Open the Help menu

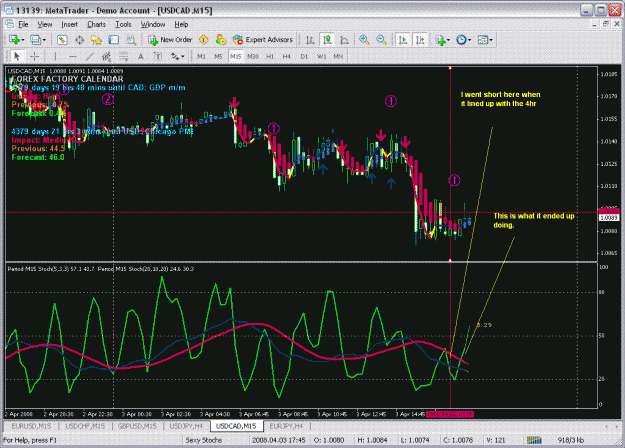[x=181, y=24]
